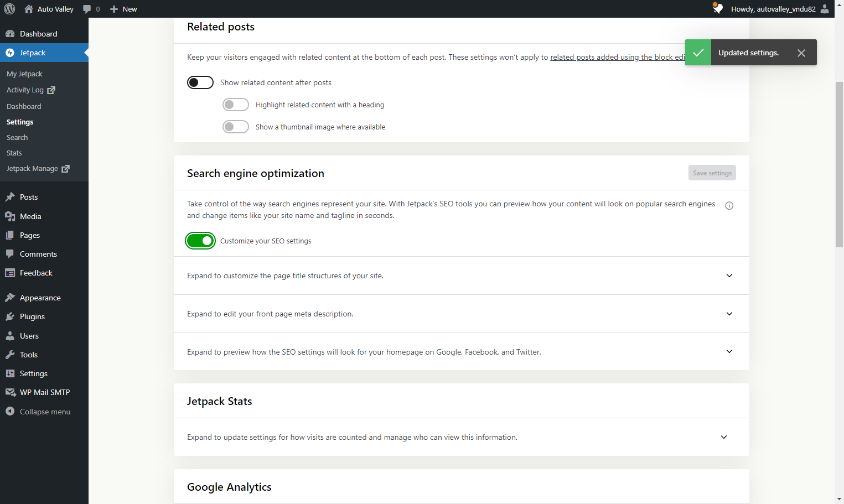This screenshot has height=504, width=844.
Task: Click the WordPress logo icon
Action: (x=9, y=9)
